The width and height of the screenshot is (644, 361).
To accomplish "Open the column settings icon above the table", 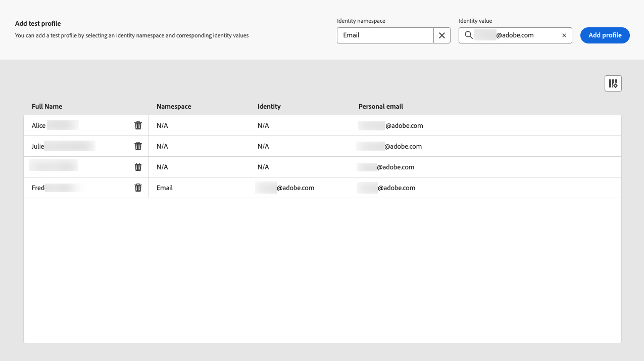I will [x=613, y=83].
